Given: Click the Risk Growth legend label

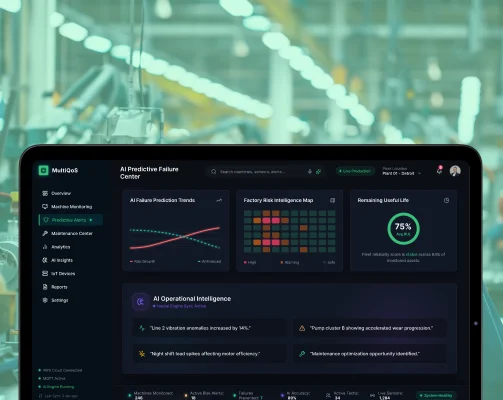Looking at the screenshot, I should coord(144,262).
